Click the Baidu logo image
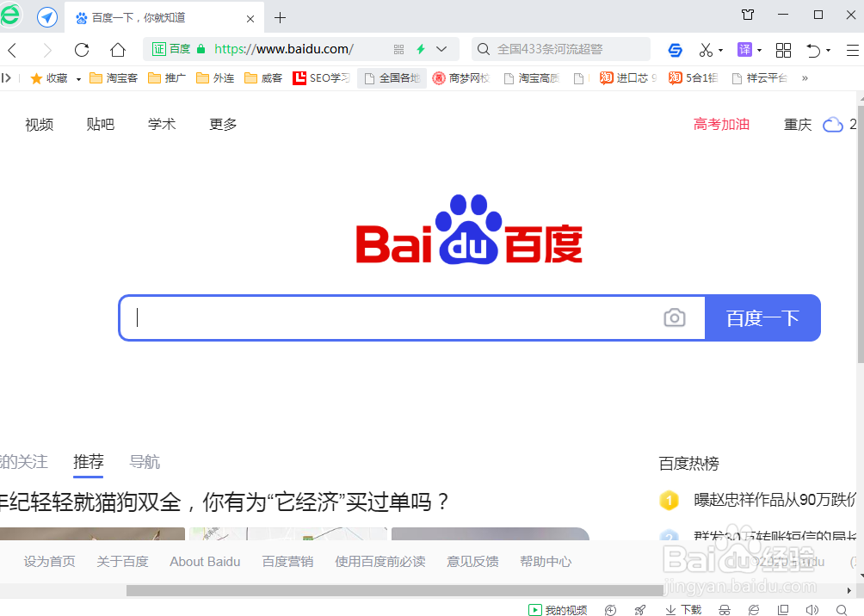The height and width of the screenshot is (616, 864). [x=469, y=230]
